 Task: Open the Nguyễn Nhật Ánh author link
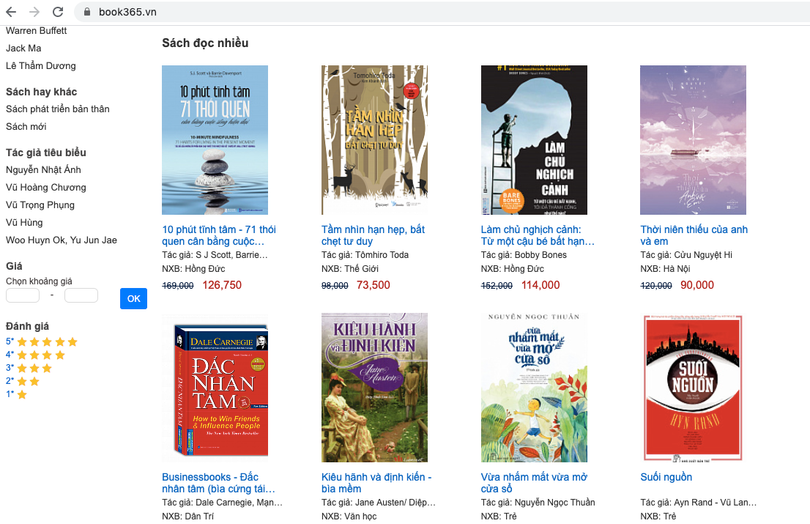coord(43,170)
